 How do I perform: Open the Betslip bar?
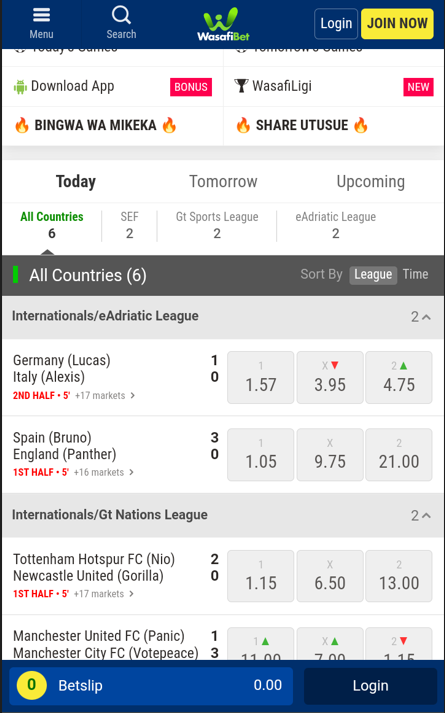[x=151, y=685]
